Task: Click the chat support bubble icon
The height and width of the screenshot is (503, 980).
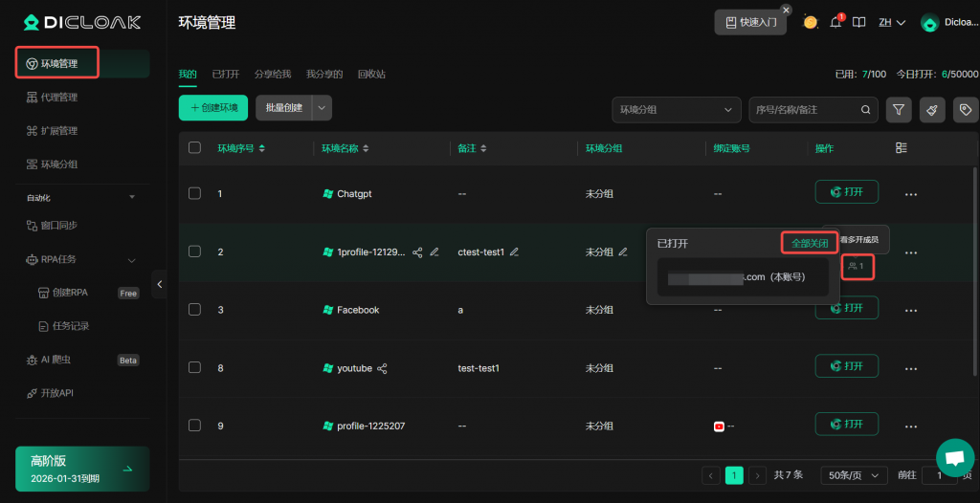Action: (954, 457)
